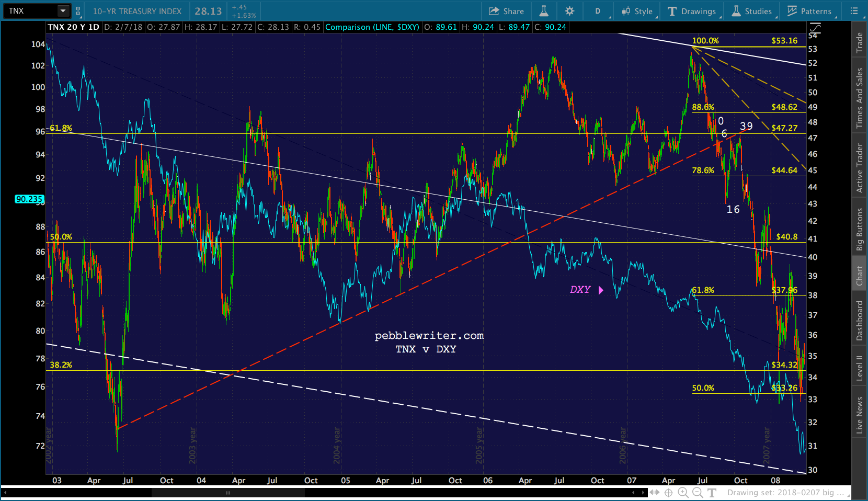
Task: Click the $47.27 price label
Action: click(784, 128)
